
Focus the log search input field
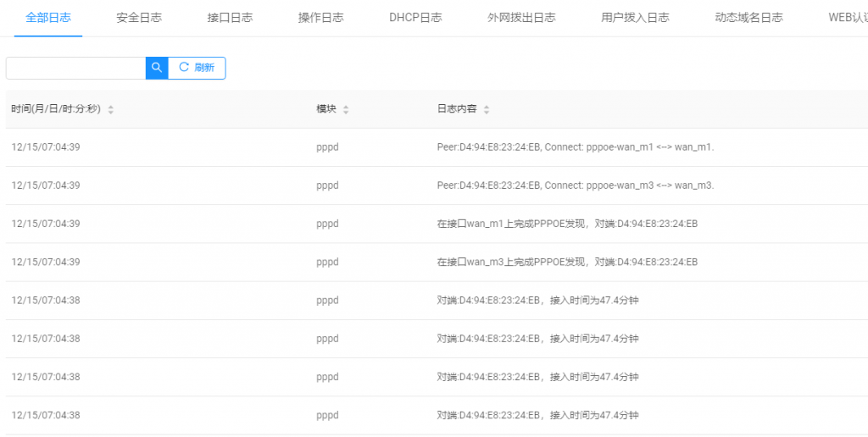75,68
